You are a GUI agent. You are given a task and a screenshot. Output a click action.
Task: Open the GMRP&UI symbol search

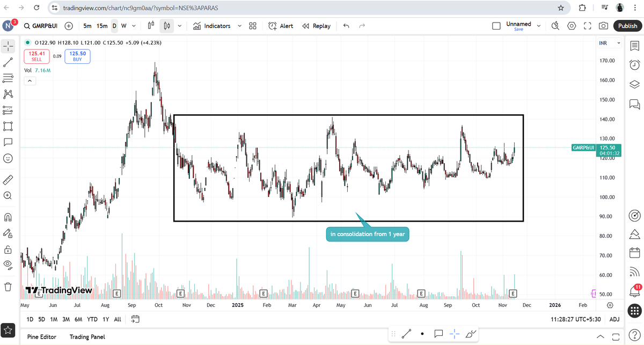pos(41,26)
